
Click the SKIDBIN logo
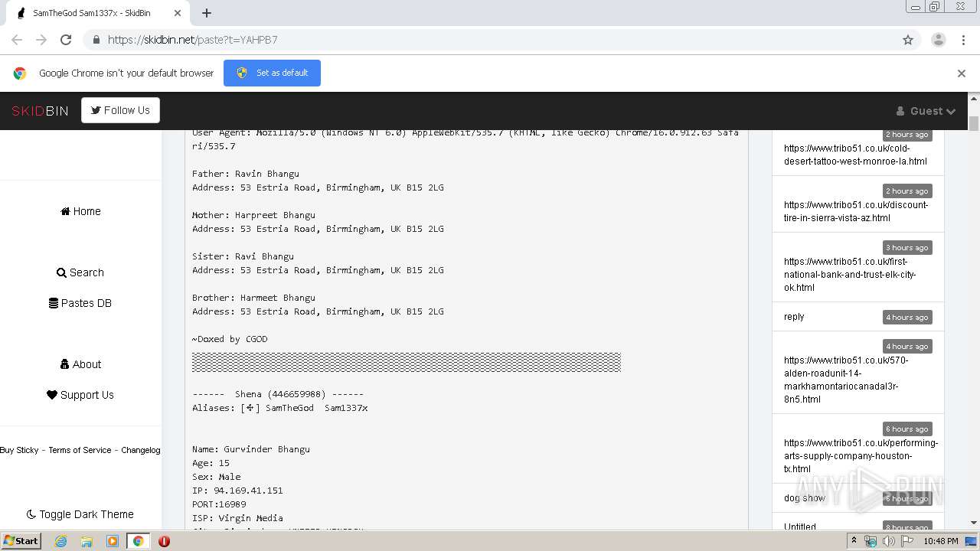40,111
